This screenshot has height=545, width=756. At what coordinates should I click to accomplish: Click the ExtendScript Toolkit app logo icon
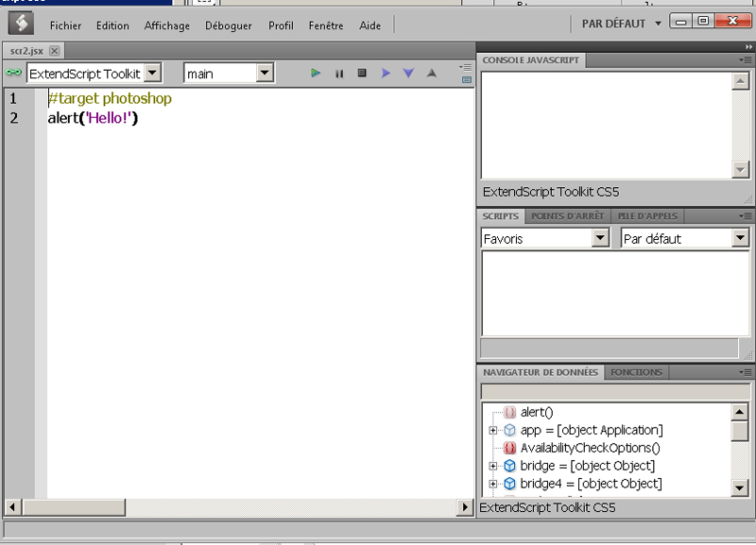(21, 23)
